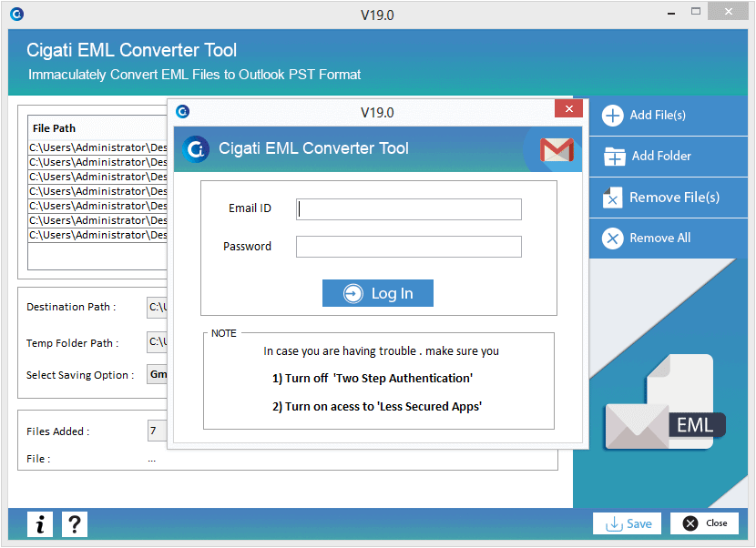Click the main 'Cigati EML Converter Tool' heading
Image resolution: width=756 pixels, height=548 pixels.
[x=131, y=50]
